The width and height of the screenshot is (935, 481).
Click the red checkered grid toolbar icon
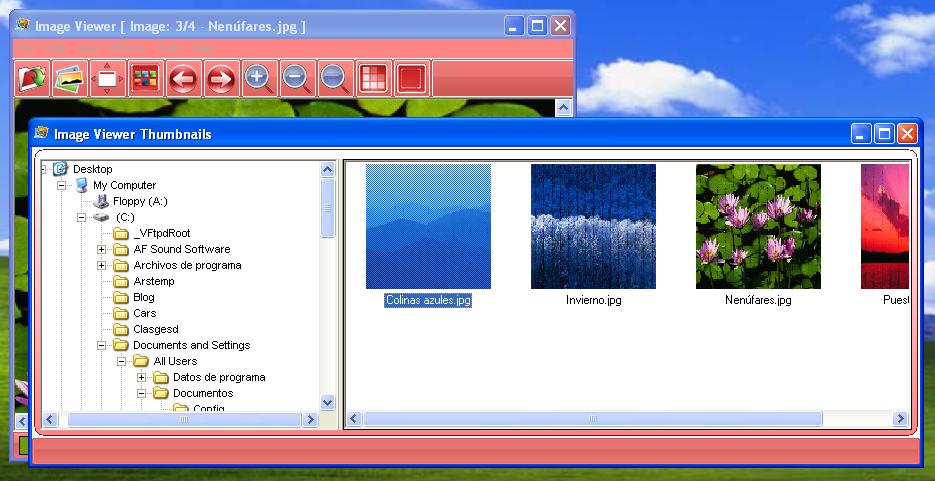(x=373, y=78)
